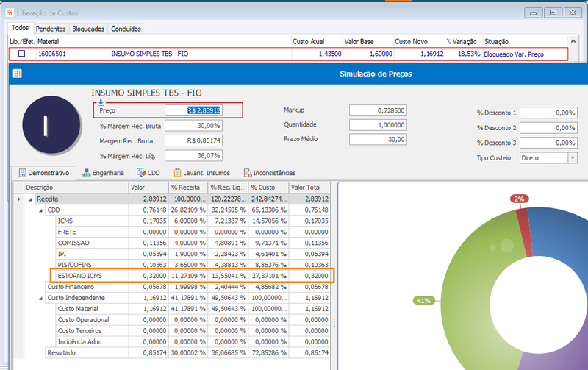Screen dimensions: 588x370
Task: Select the Custo Material row
Action: point(192,309)
